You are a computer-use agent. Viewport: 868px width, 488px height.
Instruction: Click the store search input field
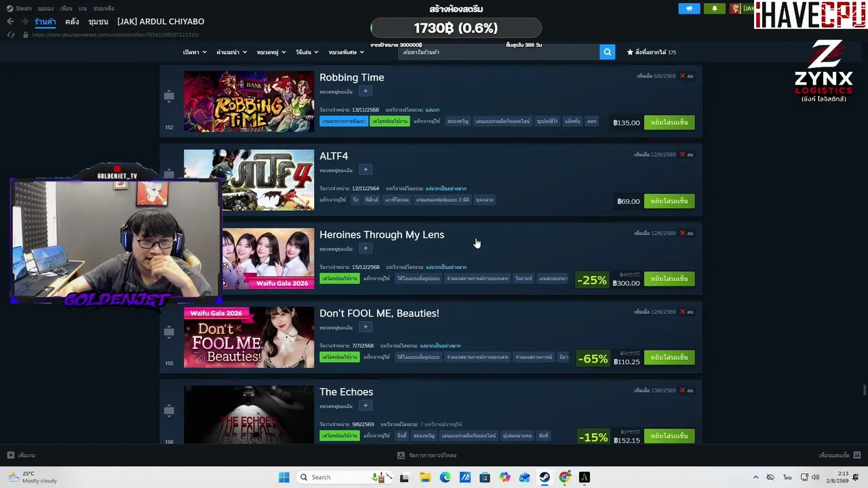tap(499, 52)
